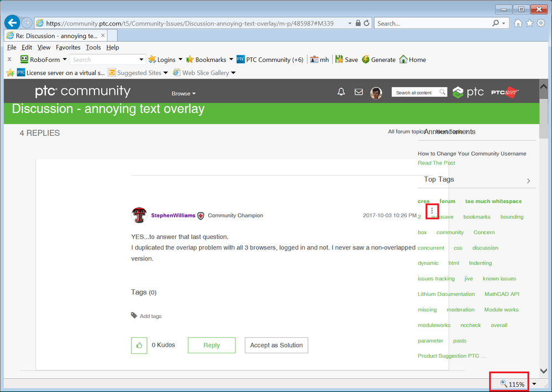The width and height of the screenshot is (552, 392).
Task: Click the Community Champion rank badge icon
Action: pos(201,216)
